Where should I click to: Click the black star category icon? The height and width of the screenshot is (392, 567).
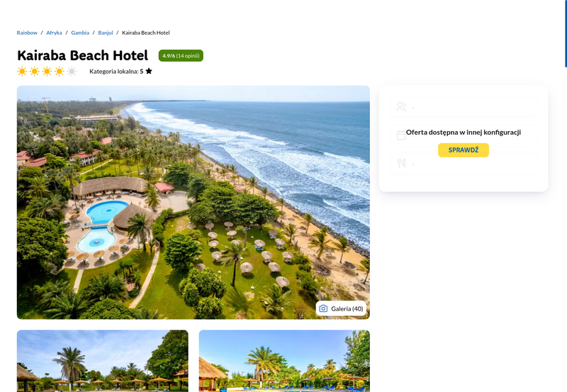(149, 71)
